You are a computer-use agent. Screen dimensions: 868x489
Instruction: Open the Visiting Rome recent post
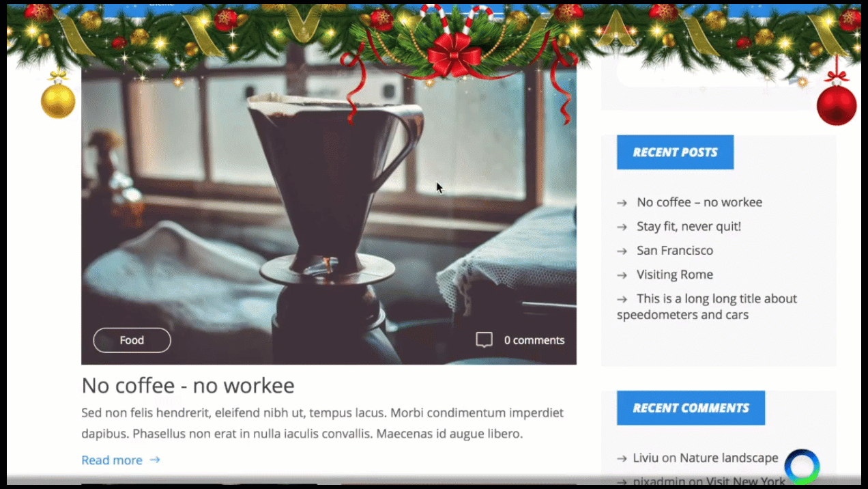pos(675,275)
